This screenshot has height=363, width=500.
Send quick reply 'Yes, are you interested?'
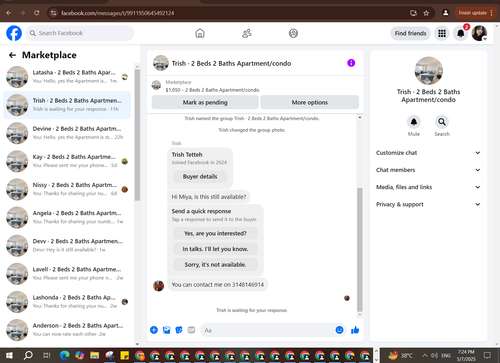pyautogui.click(x=215, y=233)
